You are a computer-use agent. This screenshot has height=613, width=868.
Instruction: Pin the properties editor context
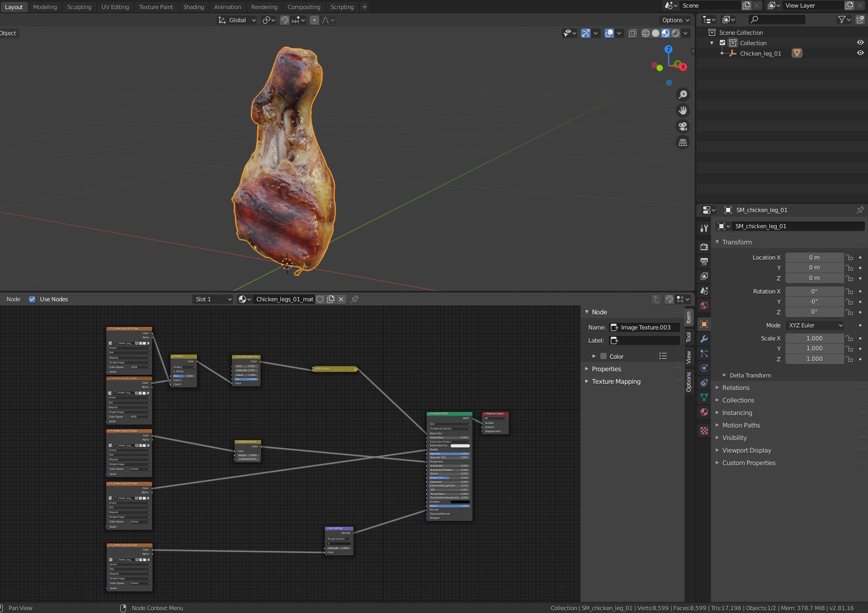(859, 210)
